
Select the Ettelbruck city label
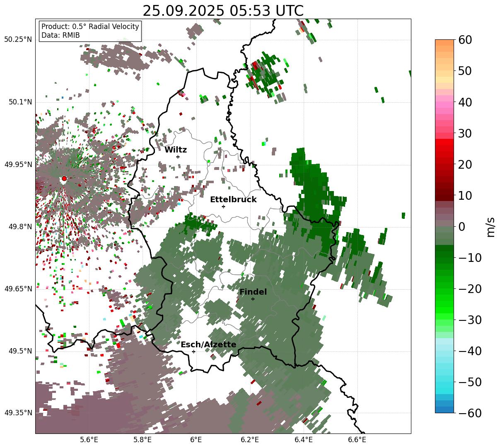(233, 200)
